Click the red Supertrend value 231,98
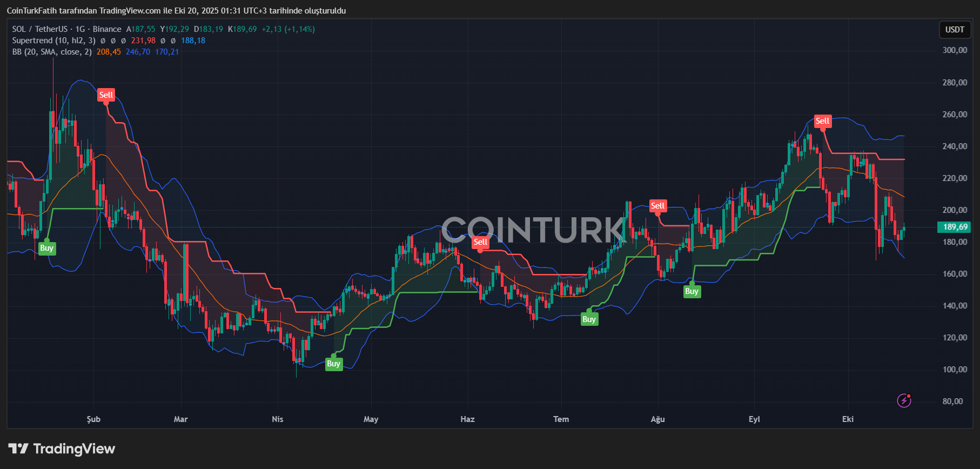The image size is (980, 469). click(143, 41)
